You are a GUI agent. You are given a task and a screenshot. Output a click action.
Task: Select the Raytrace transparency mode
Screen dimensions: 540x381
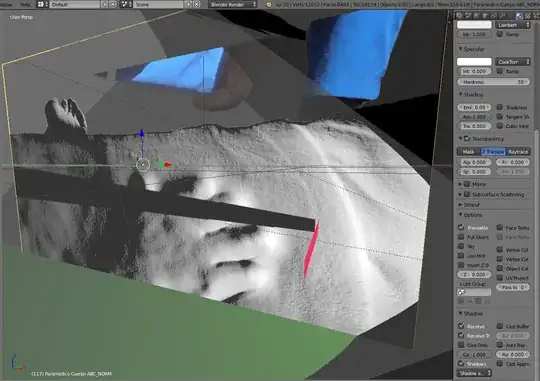click(518, 152)
